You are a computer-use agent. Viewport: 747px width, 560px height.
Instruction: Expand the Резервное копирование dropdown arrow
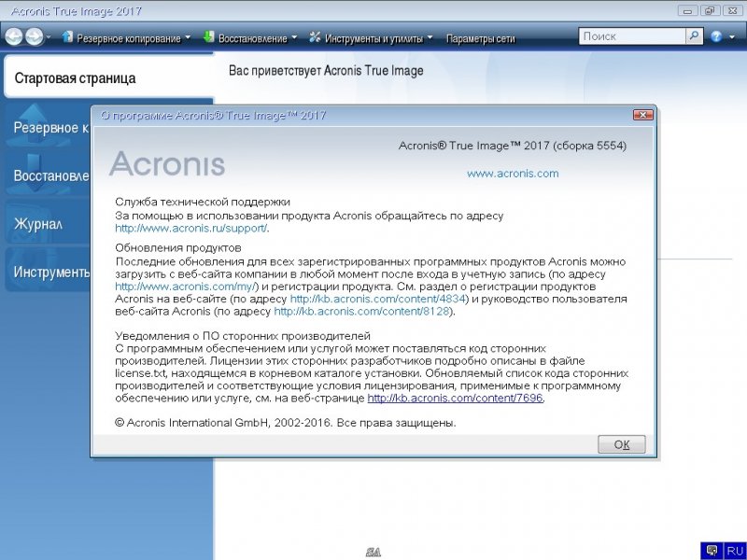tap(188, 37)
